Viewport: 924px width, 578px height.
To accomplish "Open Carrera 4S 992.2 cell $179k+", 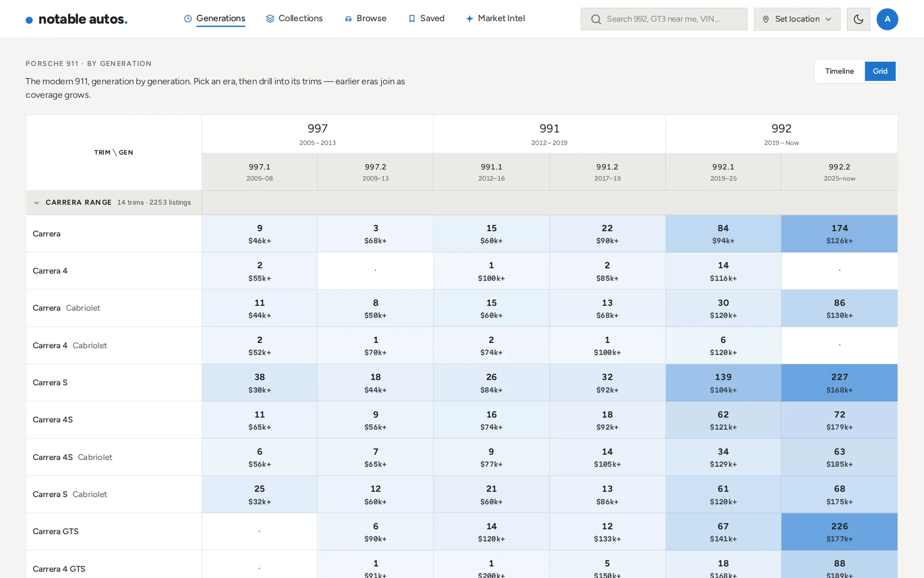I will [839, 420].
